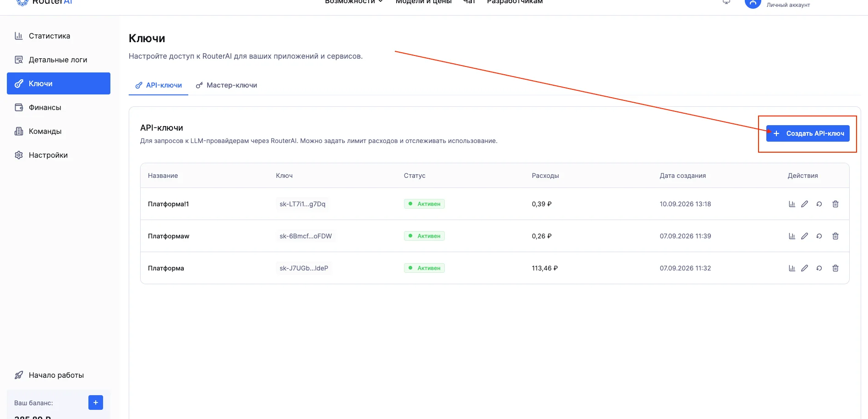Go to Детальные логи sidebar item
868x419 pixels.
(x=59, y=60)
